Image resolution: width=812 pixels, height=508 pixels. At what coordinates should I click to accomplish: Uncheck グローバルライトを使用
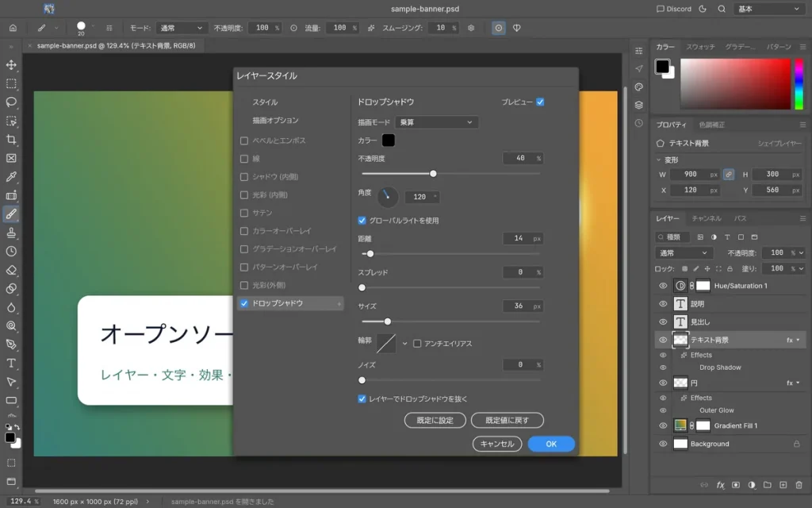tap(362, 221)
